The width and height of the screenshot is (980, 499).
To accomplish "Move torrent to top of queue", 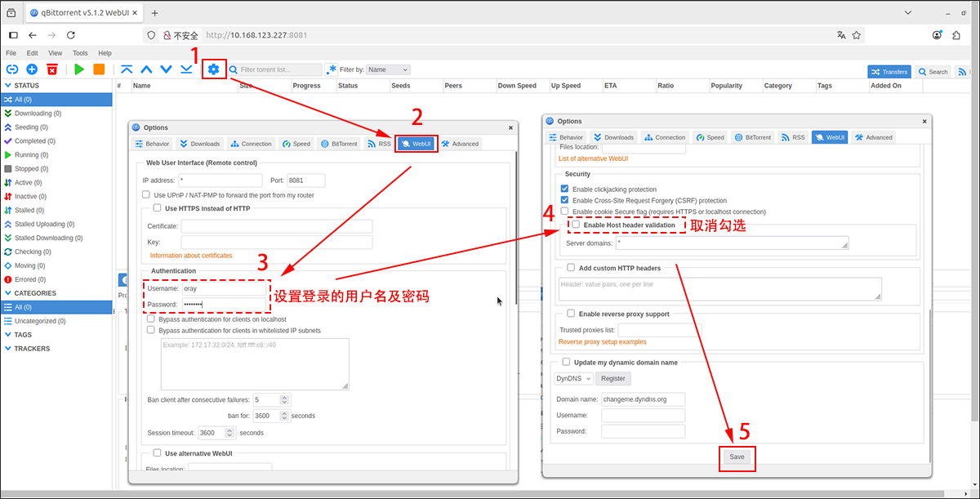I will [127, 69].
